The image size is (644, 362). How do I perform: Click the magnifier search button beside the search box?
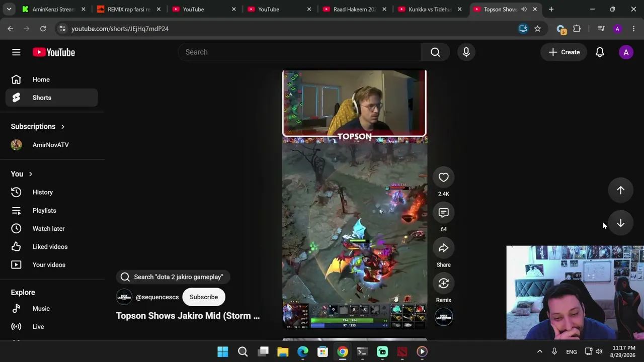coord(435,52)
